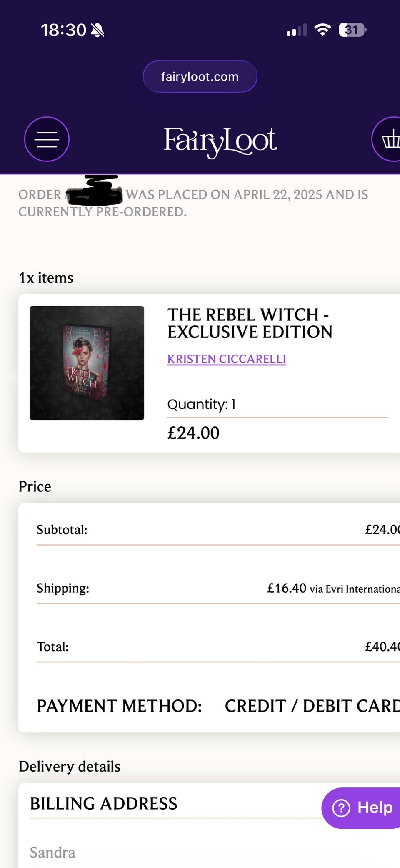Open the hamburger navigation menu
Screen dimensions: 400x868
47,139
